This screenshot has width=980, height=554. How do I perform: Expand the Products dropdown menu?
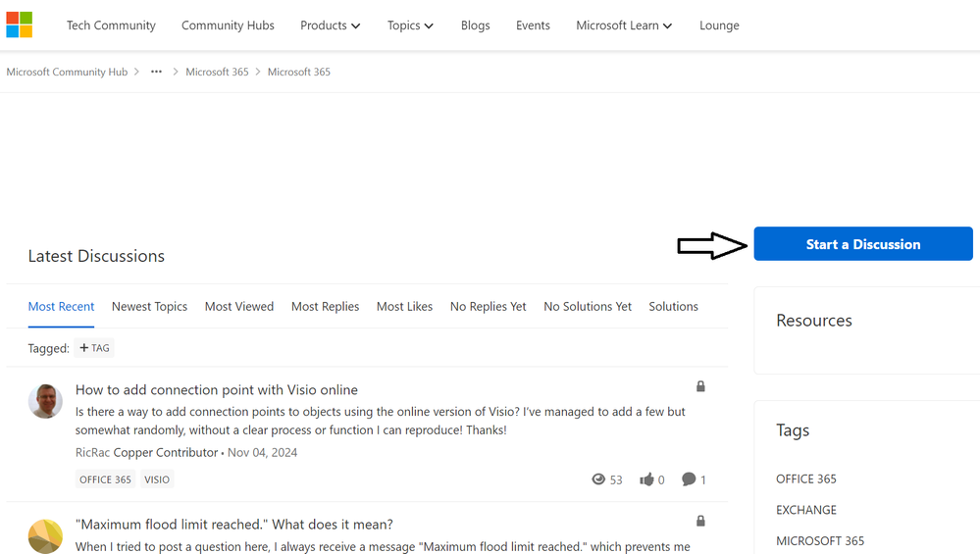pyautogui.click(x=330, y=25)
